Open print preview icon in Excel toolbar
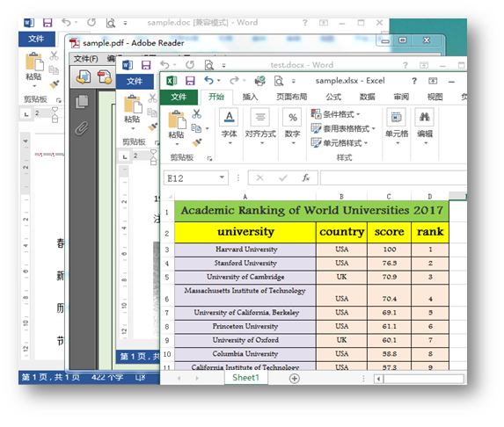Screen dimensions: 504x427 point(279,81)
